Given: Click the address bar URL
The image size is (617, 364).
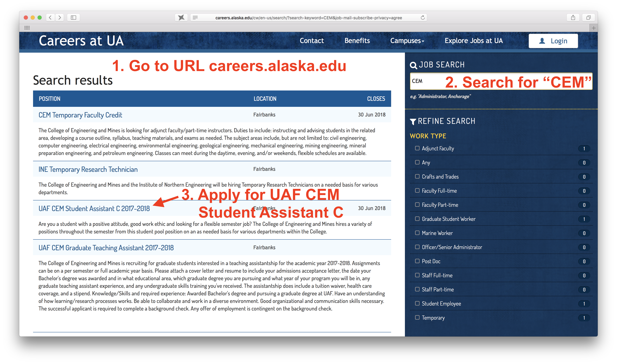Looking at the screenshot, I should [x=308, y=18].
